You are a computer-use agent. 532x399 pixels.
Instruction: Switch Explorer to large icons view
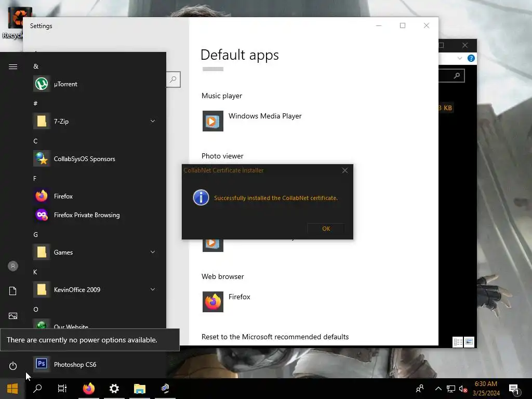pyautogui.click(x=469, y=342)
